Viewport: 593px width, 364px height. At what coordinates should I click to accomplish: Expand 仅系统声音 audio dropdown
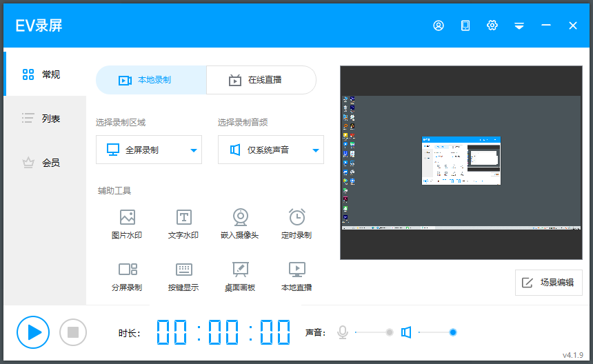click(271, 150)
